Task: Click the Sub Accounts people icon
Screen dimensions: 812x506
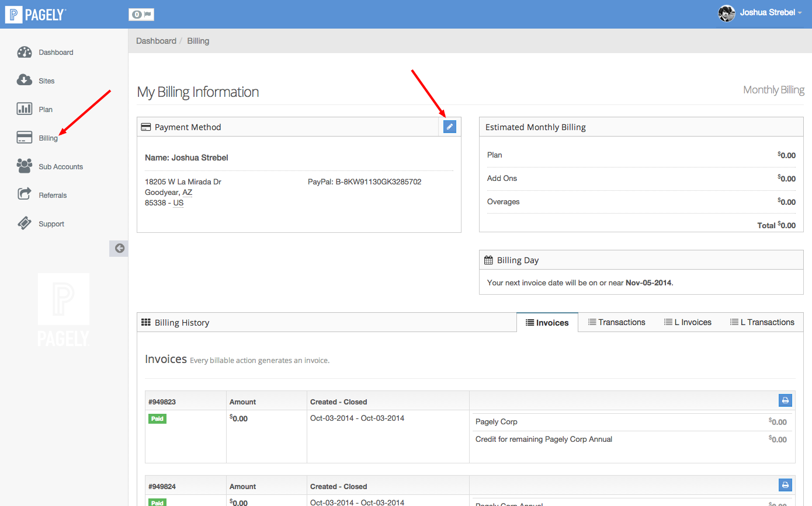Action: pos(25,166)
